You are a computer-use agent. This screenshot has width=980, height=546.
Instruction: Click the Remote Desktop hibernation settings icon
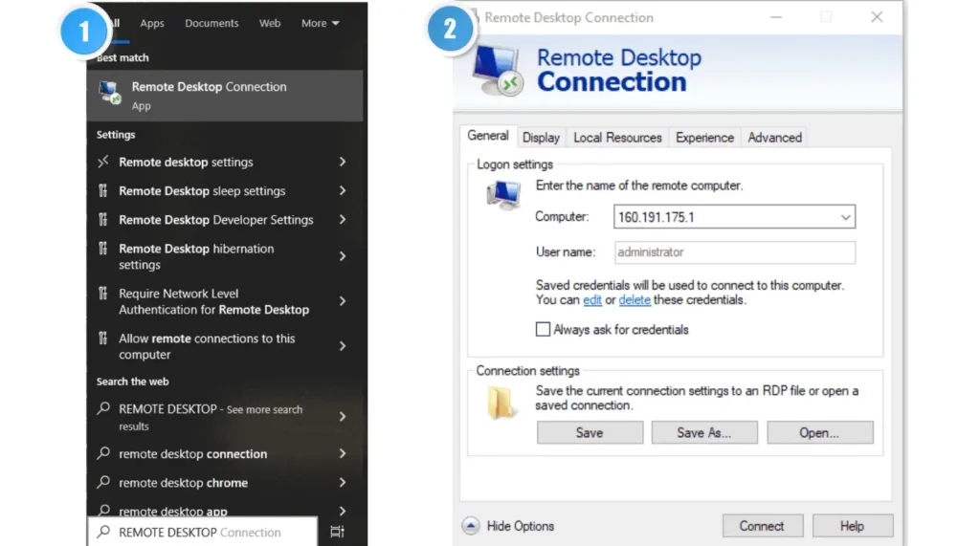(103, 248)
